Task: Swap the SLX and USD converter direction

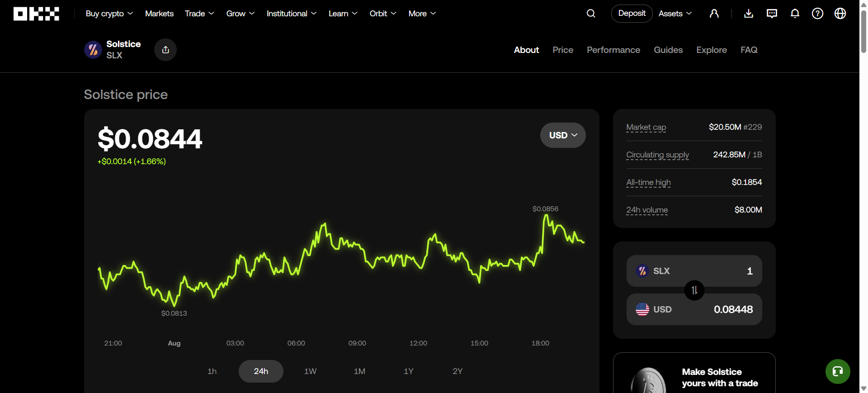Action: (694, 290)
